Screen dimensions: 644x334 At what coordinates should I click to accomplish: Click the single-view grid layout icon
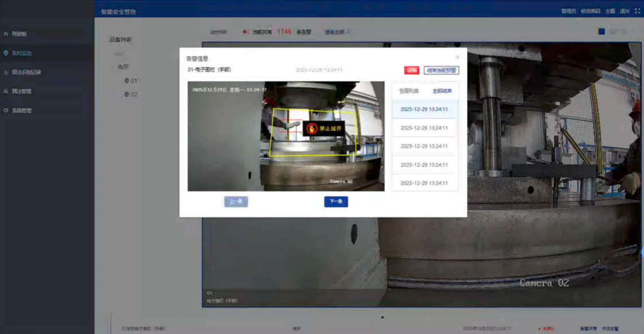(601, 32)
